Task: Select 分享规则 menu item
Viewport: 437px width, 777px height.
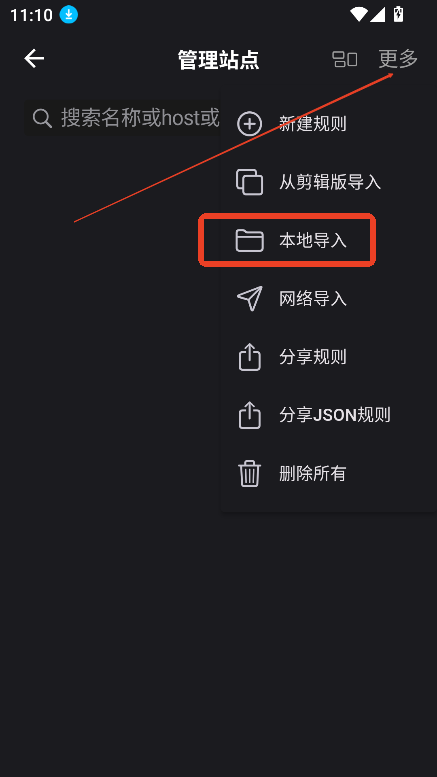Action: click(x=313, y=357)
